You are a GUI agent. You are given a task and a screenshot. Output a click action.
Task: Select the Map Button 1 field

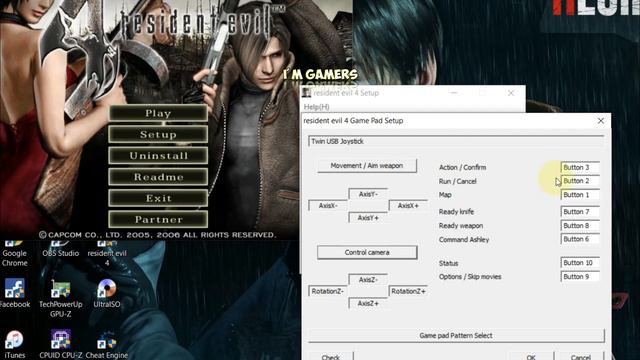(580, 195)
